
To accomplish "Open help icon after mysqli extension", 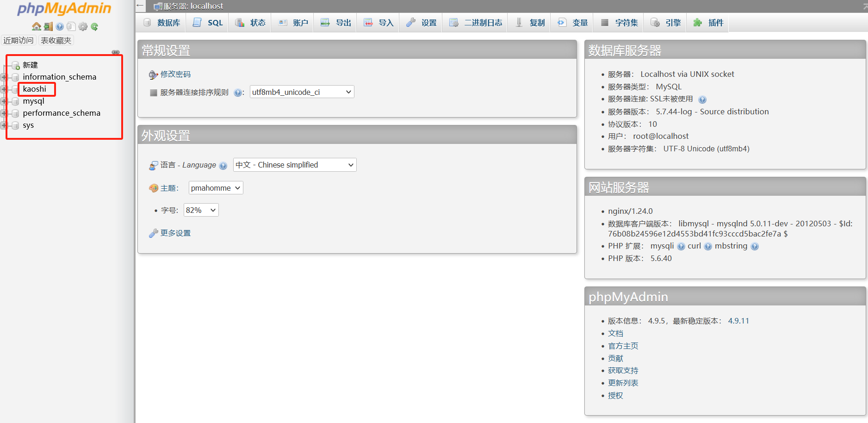I will [681, 247].
